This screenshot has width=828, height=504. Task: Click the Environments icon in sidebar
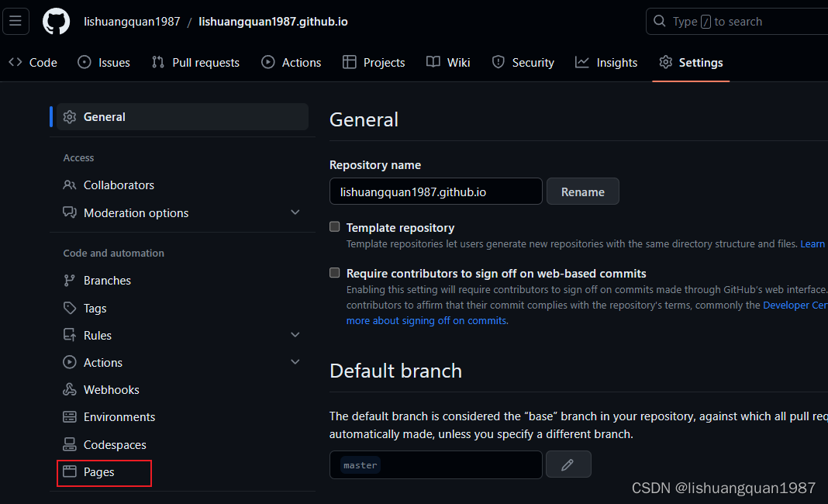point(70,417)
